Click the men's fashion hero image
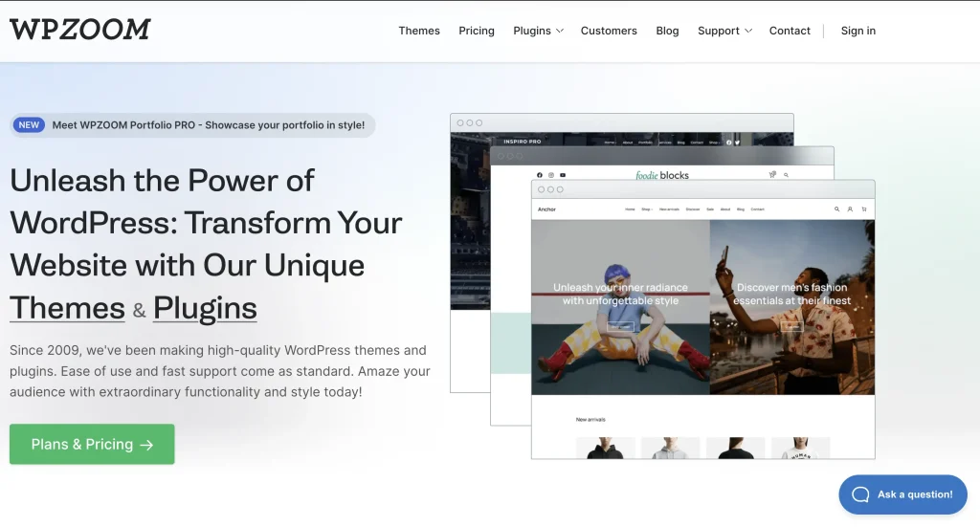The image size is (980, 527). tap(791, 307)
